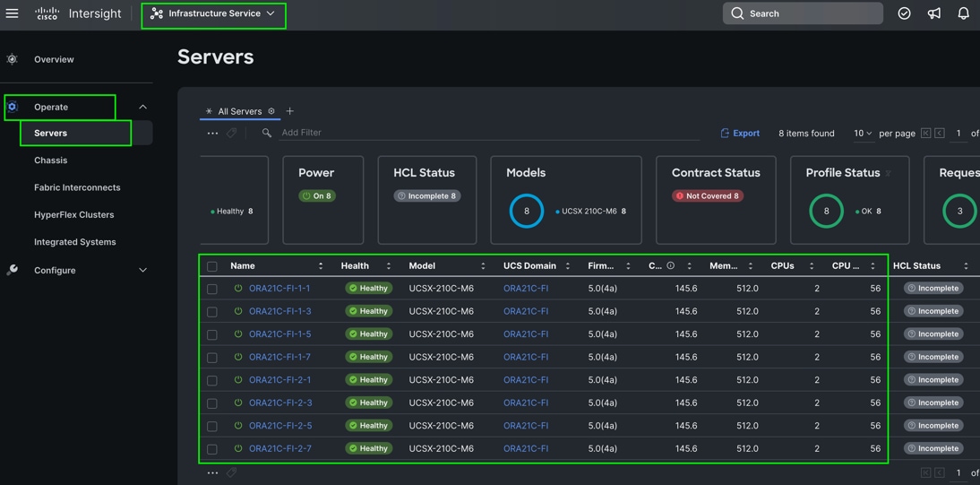Viewport: 980px width, 485px height.
Task: Open the ORA21C-FI-1-3 server link
Action: tap(280, 311)
